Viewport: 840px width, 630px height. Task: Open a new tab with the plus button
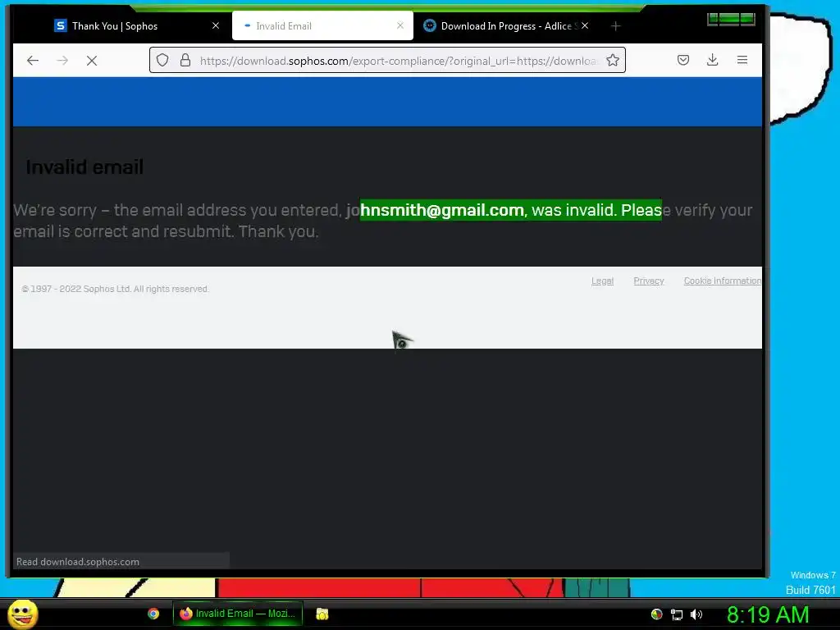(x=615, y=25)
